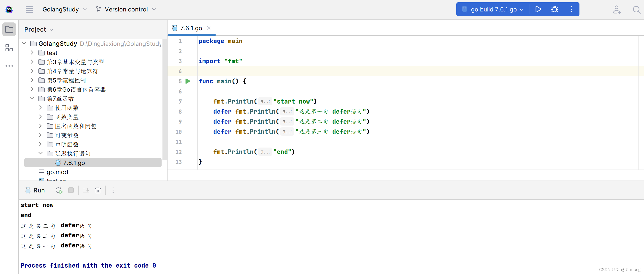This screenshot has width=644, height=274.
Task: Click the "end" string on line 12
Action: click(282, 152)
